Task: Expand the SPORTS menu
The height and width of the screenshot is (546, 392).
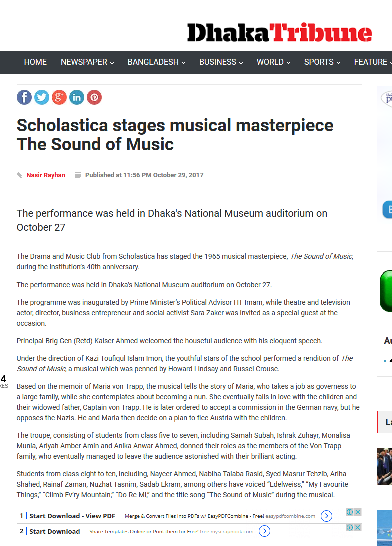Action: pyautogui.click(x=322, y=62)
